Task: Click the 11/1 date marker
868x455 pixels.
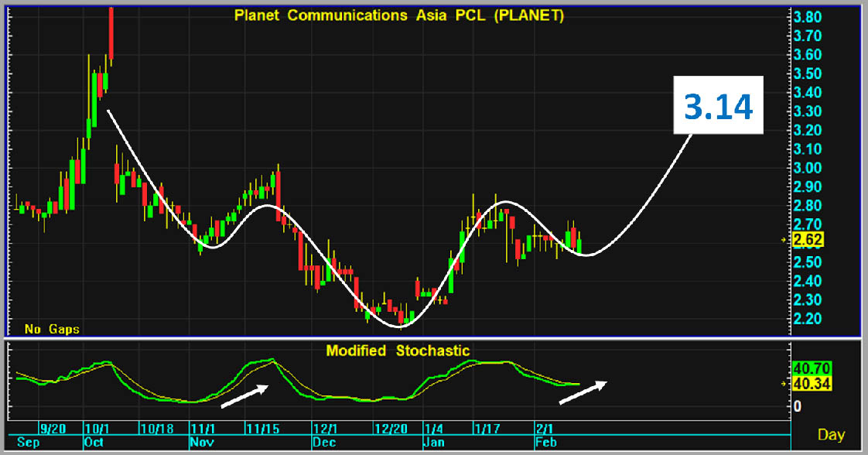Action: [x=203, y=429]
